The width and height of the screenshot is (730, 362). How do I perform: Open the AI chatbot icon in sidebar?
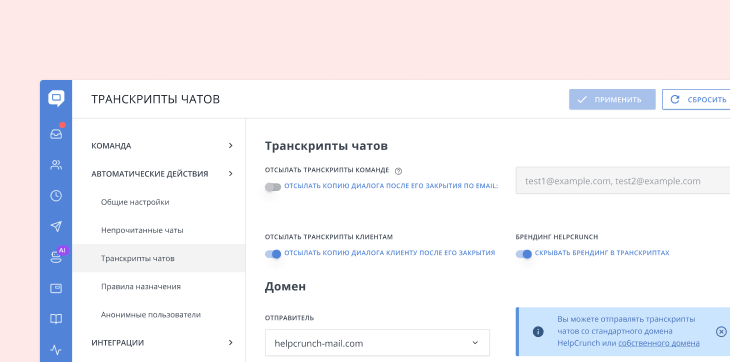coord(56,257)
